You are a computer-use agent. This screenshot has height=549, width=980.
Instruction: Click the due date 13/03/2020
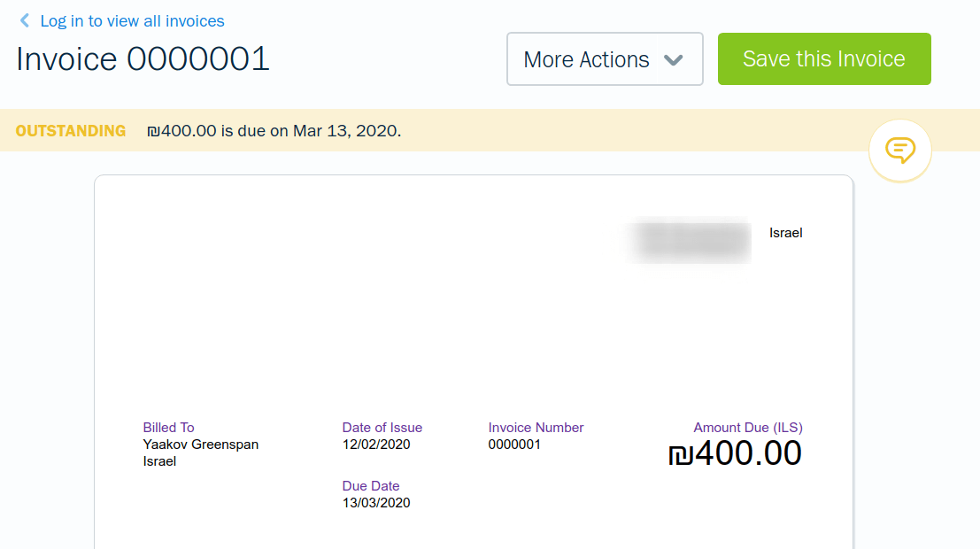pos(376,503)
